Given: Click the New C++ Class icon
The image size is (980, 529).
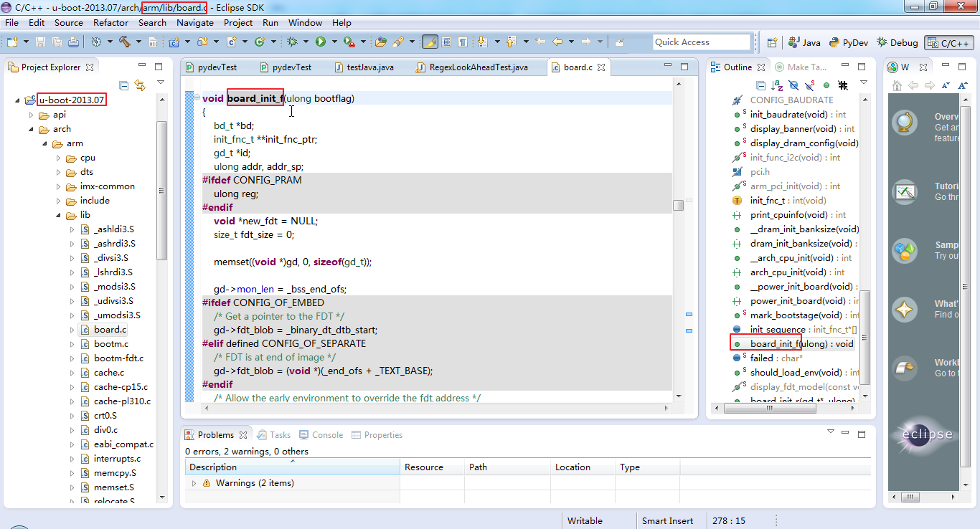Looking at the screenshot, I should 260,42.
